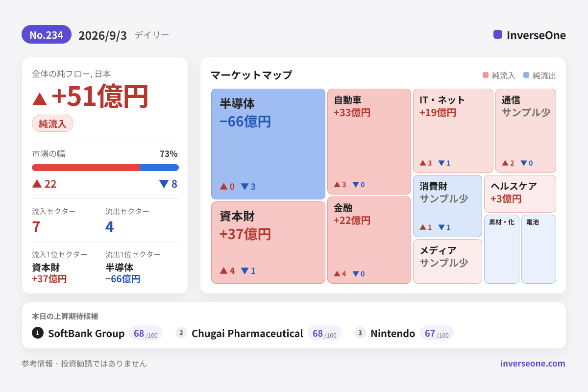The height and width of the screenshot is (392, 588).
Task: Click the market breadth 73% bar
Action: [105, 168]
